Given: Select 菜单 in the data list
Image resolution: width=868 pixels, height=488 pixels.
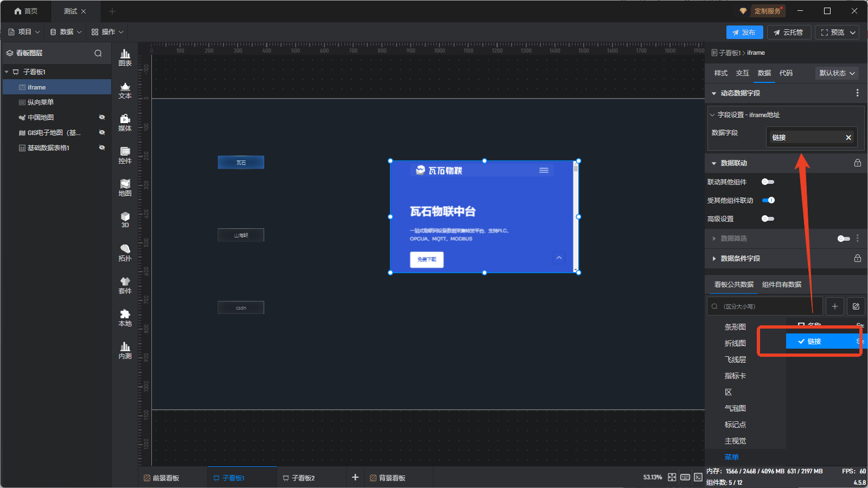Looking at the screenshot, I should tap(732, 457).
